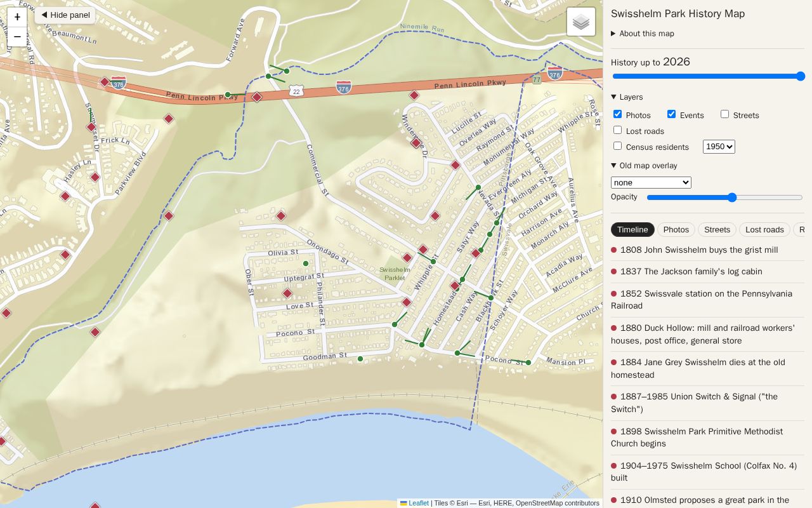This screenshot has width=812, height=508.
Task: Click the red diamond marker on Parkview Blvd
Action: [x=169, y=119]
